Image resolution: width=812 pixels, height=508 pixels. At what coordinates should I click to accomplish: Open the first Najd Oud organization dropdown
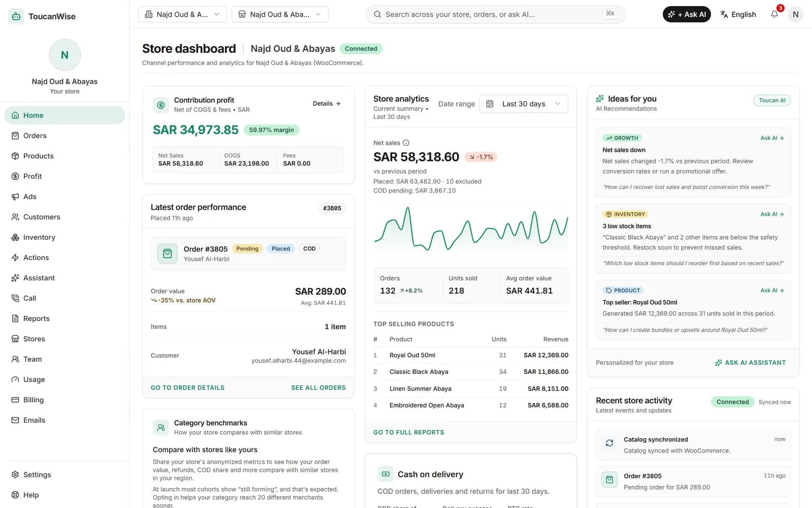pos(182,14)
